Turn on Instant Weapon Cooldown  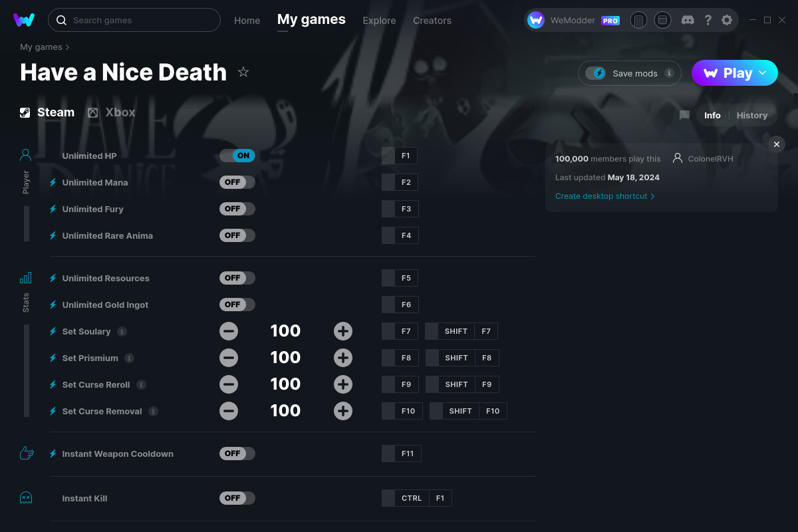coord(237,453)
